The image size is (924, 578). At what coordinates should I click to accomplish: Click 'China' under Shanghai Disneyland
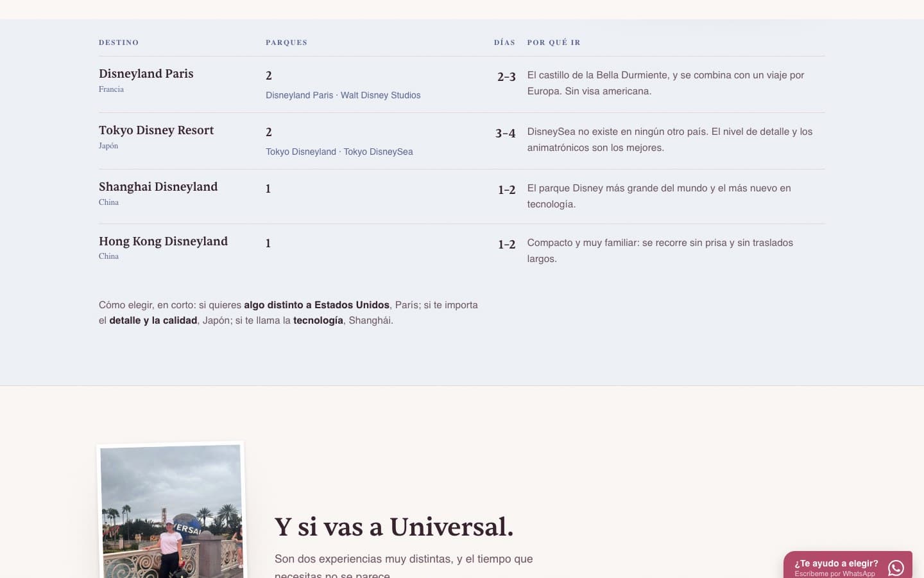109,202
